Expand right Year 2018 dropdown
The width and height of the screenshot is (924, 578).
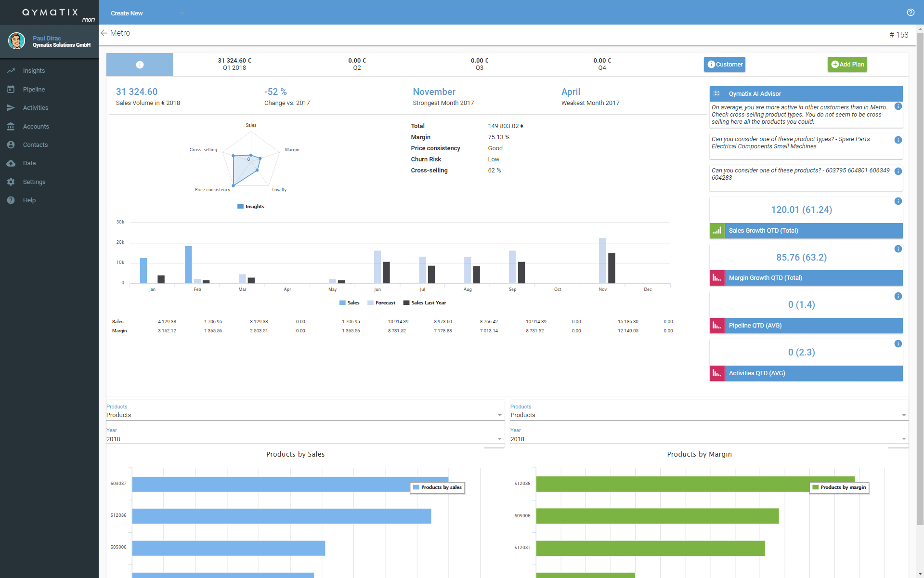click(709, 439)
